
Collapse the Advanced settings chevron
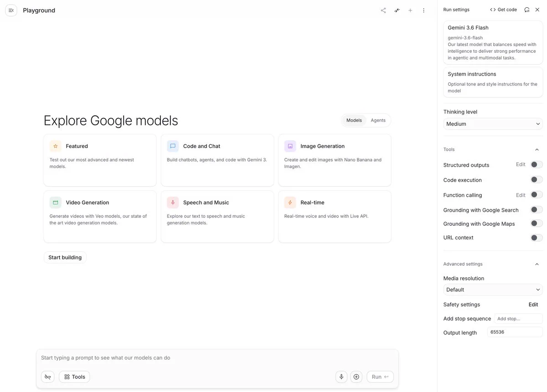click(x=537, y=264)
